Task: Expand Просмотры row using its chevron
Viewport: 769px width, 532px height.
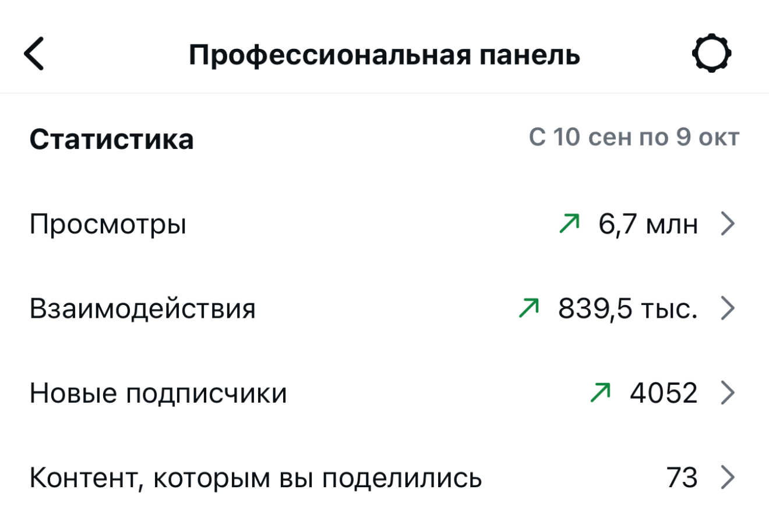Action: (x=728, y=224)
